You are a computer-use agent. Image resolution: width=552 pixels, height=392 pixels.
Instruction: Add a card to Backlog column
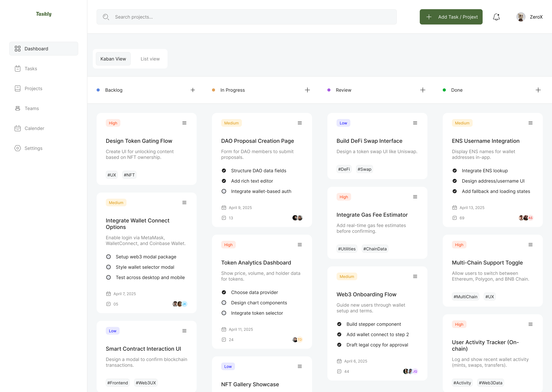pyautogui.click(x=193, y=90)
